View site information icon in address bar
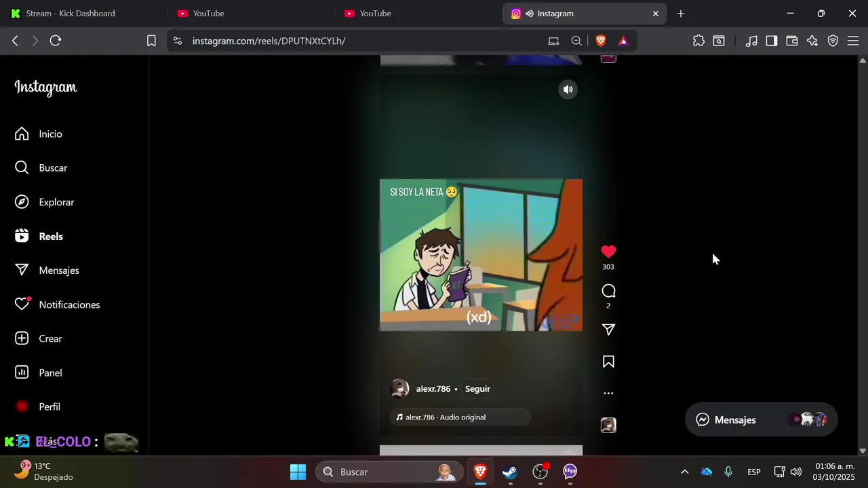 tap(178, 41)
